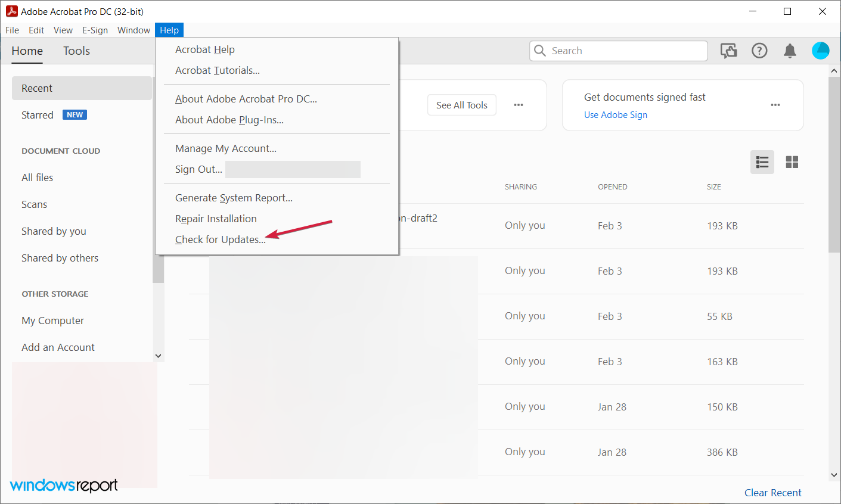Select Check for Updates menu item
Viewport: 841px width, 504px height.
(x=220, y=239)
